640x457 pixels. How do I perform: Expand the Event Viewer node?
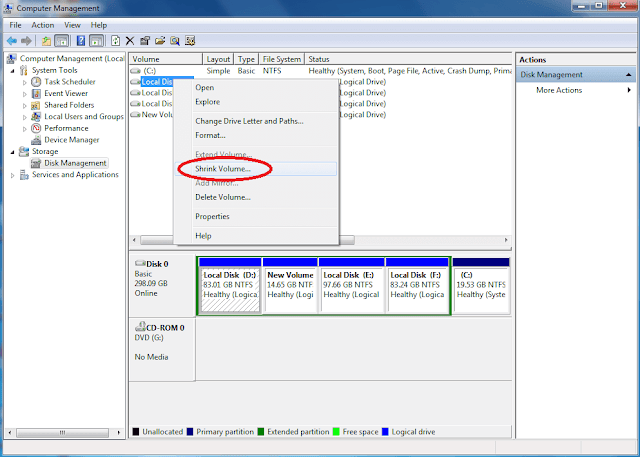(x=24, y=94)
